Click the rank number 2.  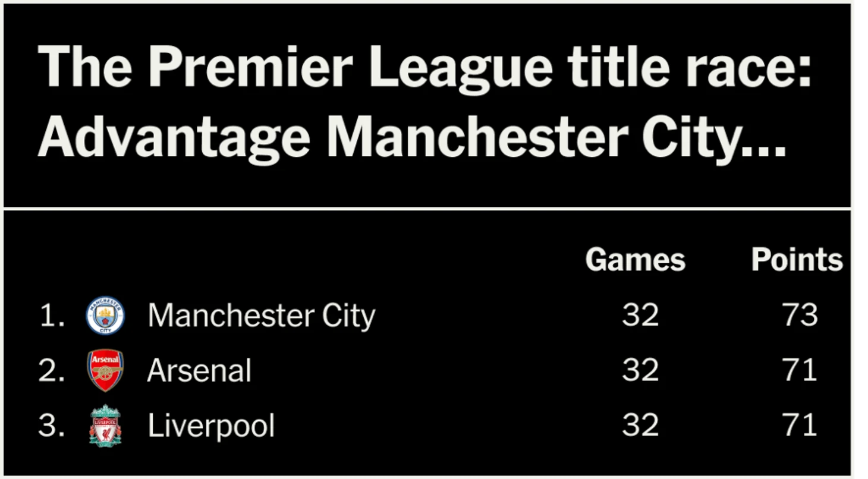coord(52,370)
